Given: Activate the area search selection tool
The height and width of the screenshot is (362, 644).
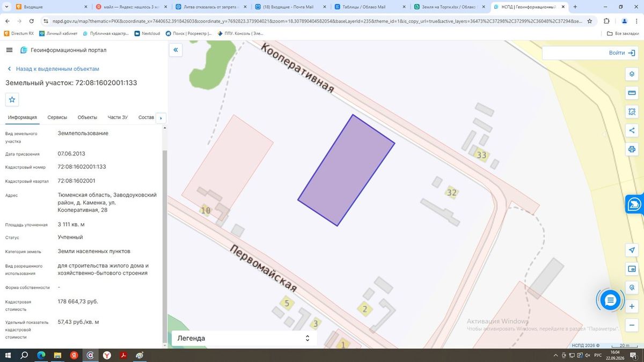Looking at the screenshot, I should [632, 112].
